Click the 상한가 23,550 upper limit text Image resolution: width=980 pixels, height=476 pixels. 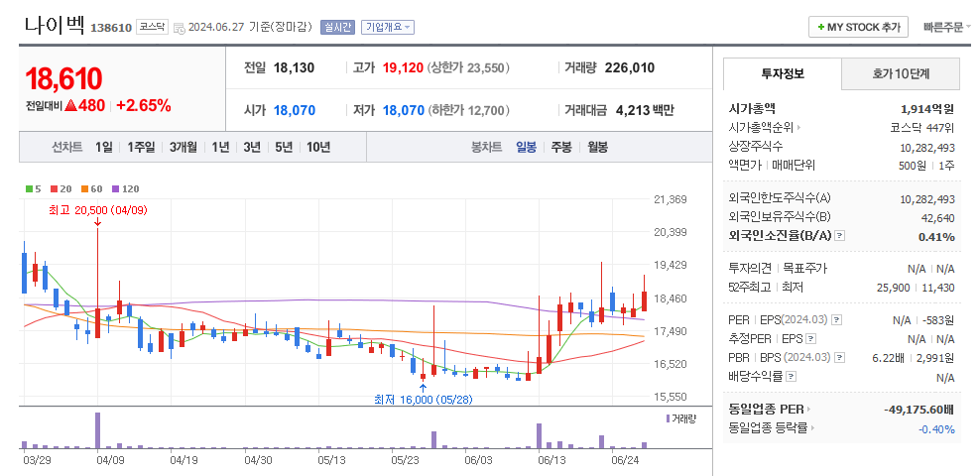(468, 68)
